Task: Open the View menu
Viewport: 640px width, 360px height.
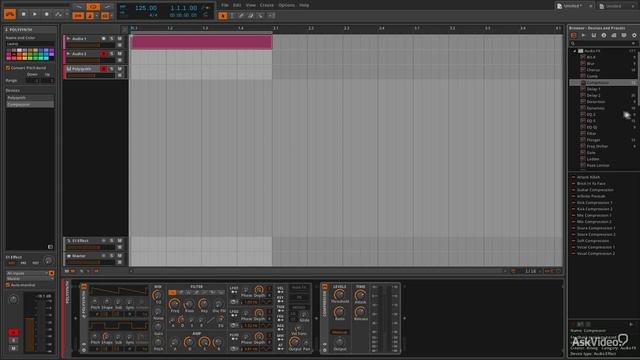Action: pyautogui.click(x=251, y=5)
